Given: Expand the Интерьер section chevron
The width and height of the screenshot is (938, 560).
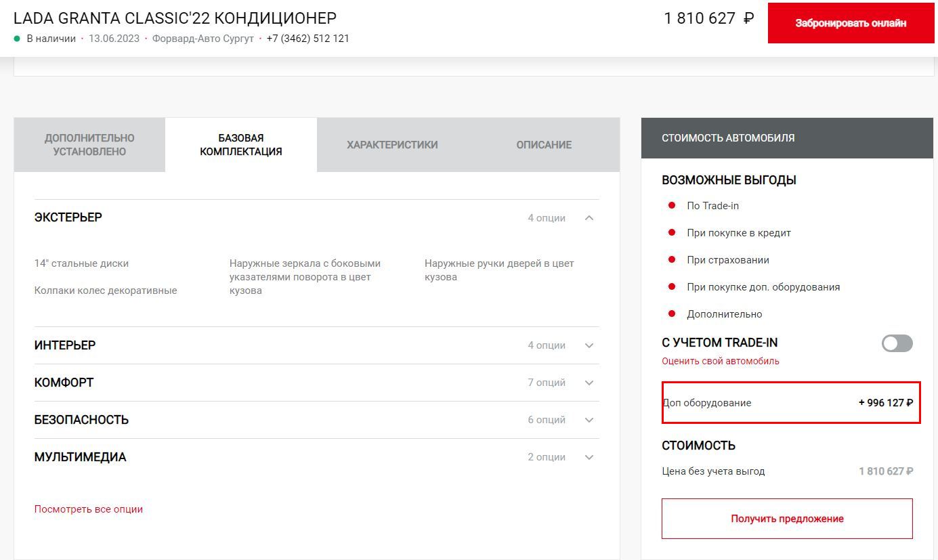Looking at the screenshot, I should (x=589, y=345).
